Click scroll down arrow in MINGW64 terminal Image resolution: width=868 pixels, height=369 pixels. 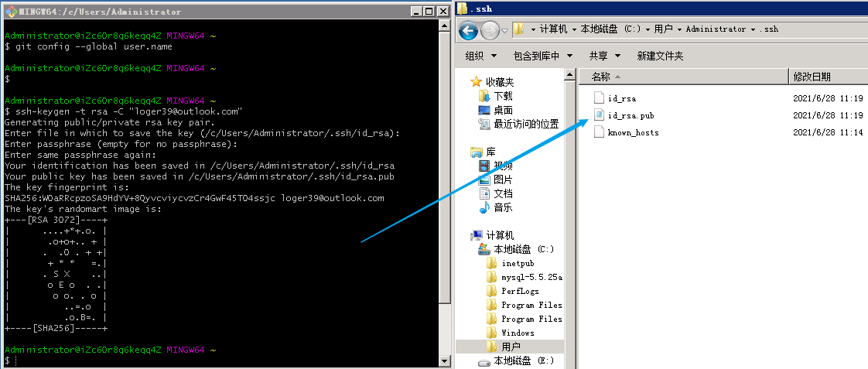tap(444, 360)
